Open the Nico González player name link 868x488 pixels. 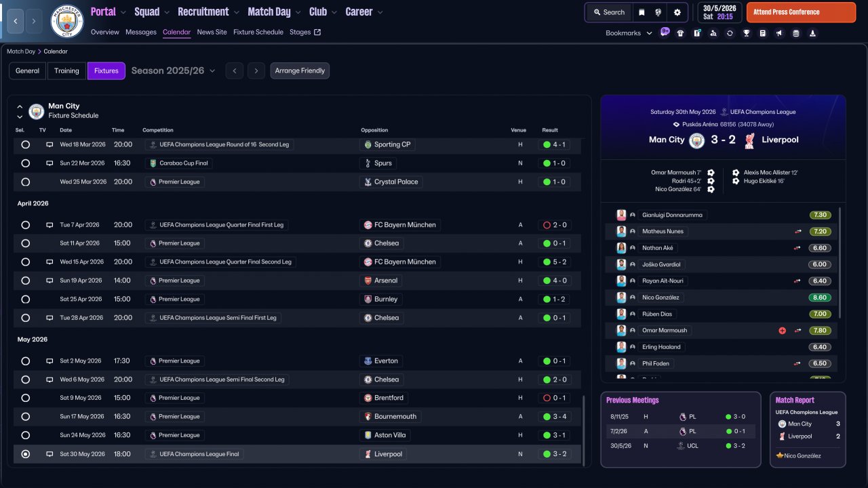(660, 298)
